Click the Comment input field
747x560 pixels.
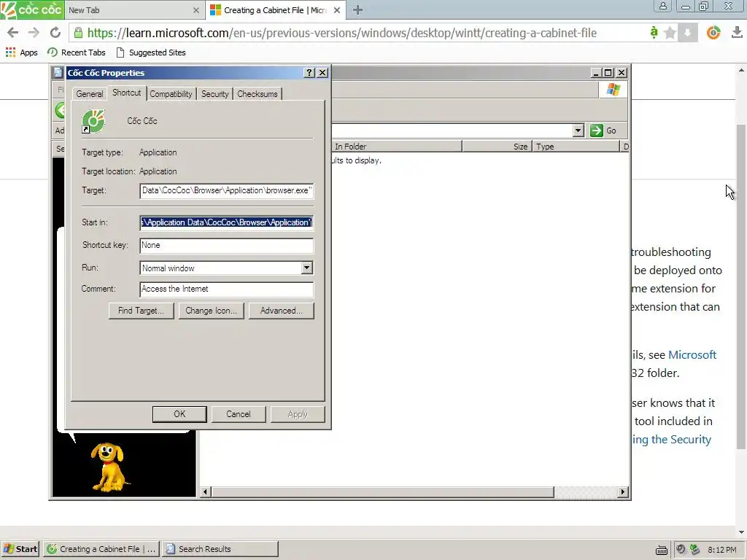tap(226, 289)
